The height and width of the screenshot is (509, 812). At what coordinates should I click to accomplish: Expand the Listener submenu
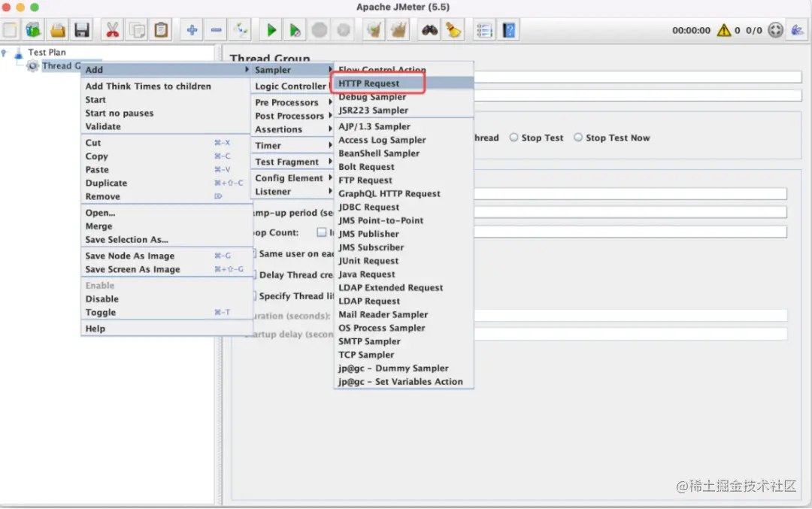click(292, 191)
